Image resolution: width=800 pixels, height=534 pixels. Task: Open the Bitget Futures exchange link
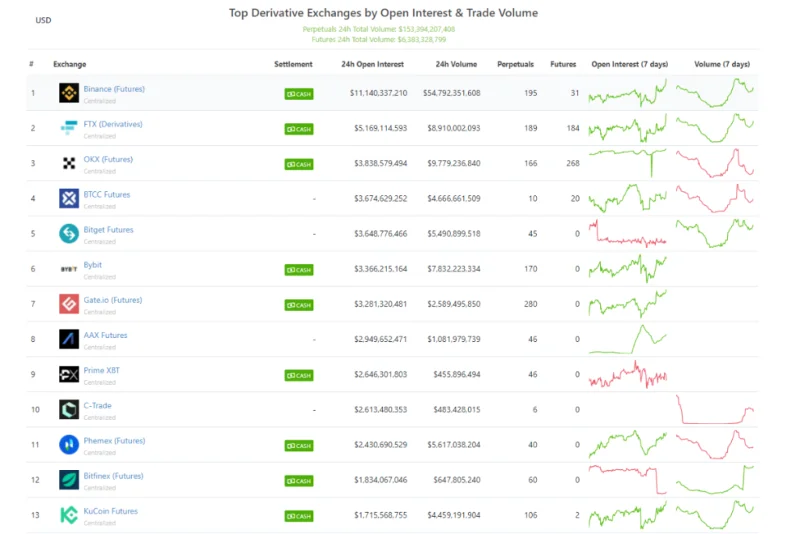(x=108, y=230)
